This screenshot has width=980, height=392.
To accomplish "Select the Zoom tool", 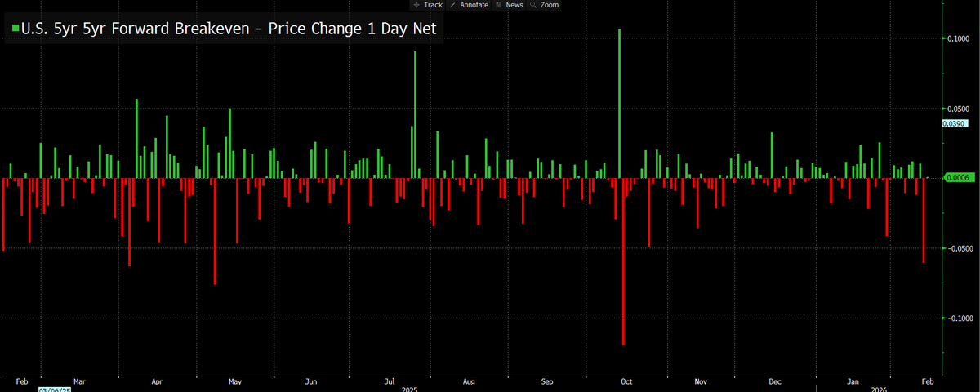I will pos(545,5).
